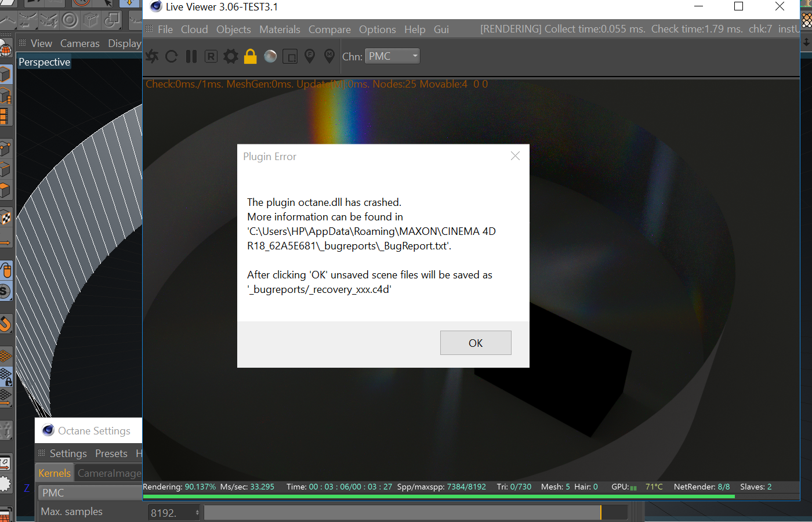Enable the render region icon
The height and width of the screenshot is (522, 812).
click(290, 56)
